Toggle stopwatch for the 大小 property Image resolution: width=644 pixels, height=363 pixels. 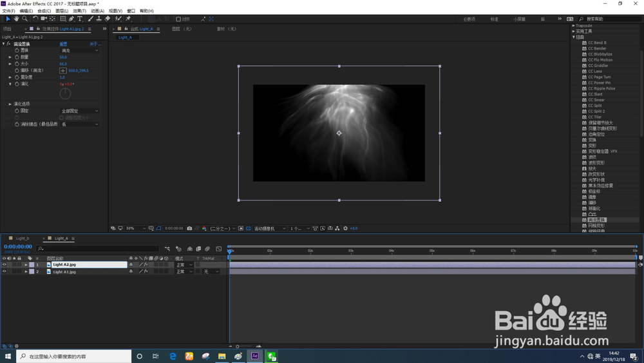17,64
